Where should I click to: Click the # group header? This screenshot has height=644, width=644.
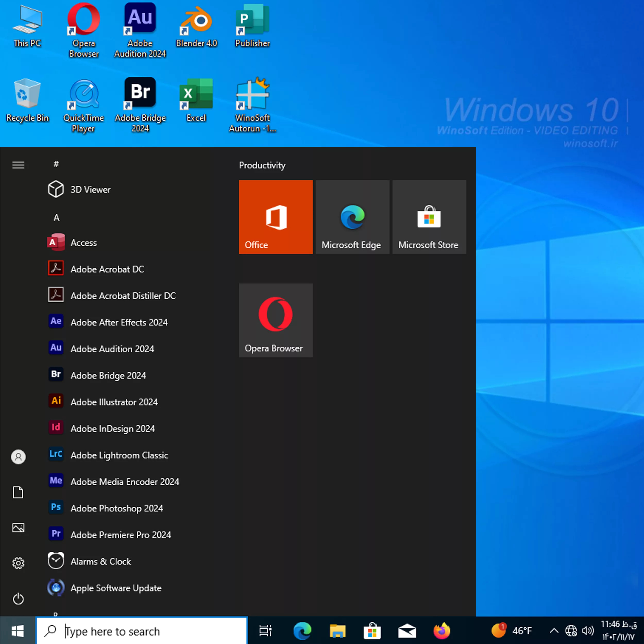tap(56, 164)
